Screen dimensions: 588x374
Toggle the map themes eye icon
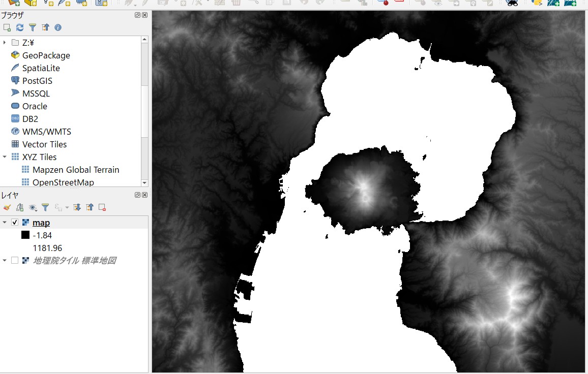(32, 207)
